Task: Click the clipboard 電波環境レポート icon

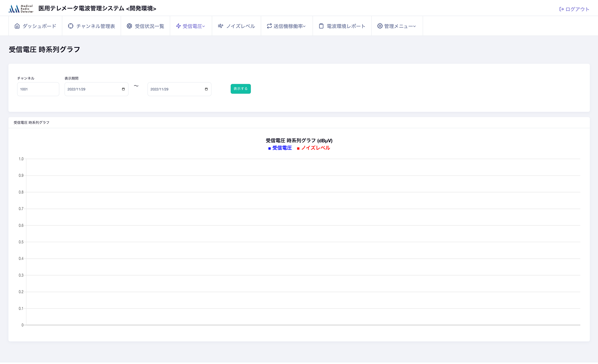Action: click(x=321, y=26)
